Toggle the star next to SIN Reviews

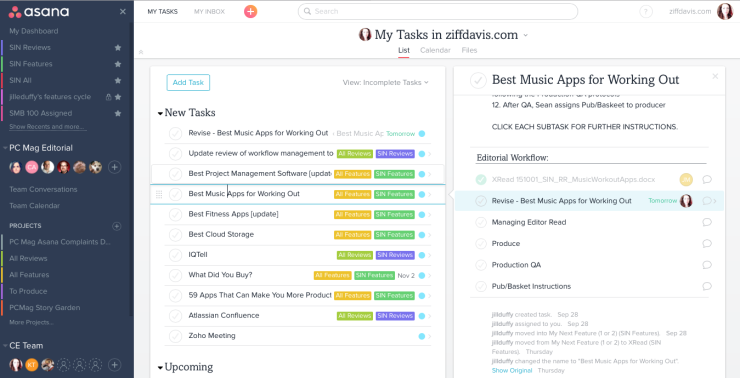(x=118, y=48)
